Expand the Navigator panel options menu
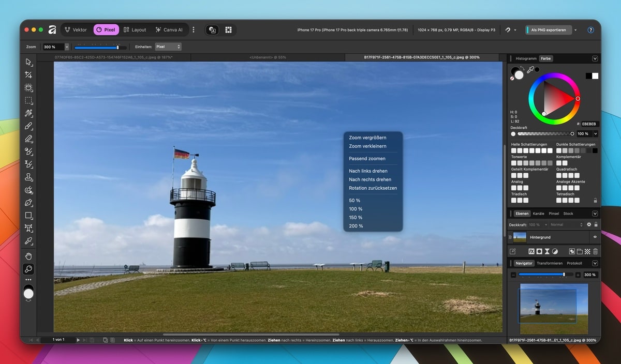This screenshot has width=621, height=364. tap(595, 263)
